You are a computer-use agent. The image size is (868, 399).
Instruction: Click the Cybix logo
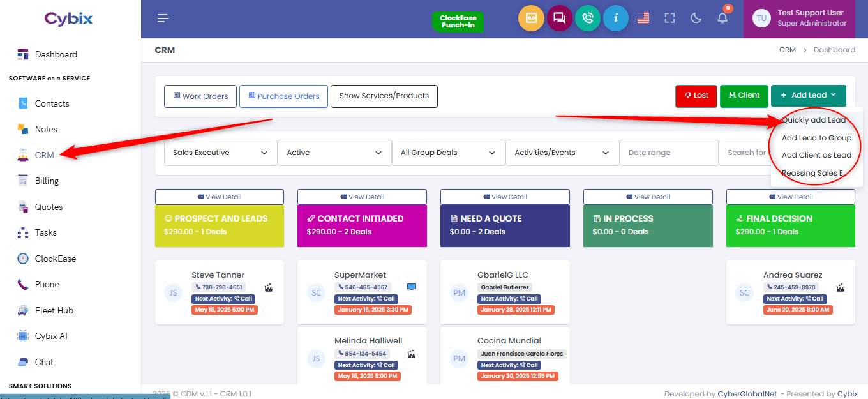pos(68,19)
